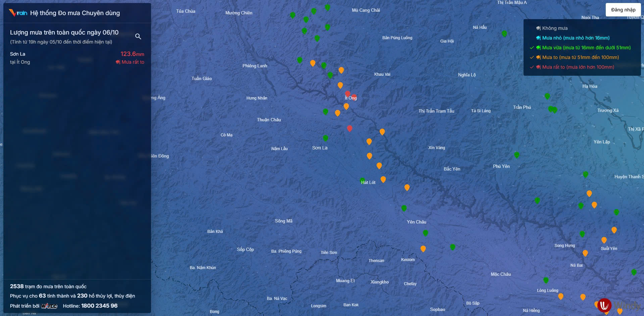Click the green marker east of Phù Yên

point(517,154)
